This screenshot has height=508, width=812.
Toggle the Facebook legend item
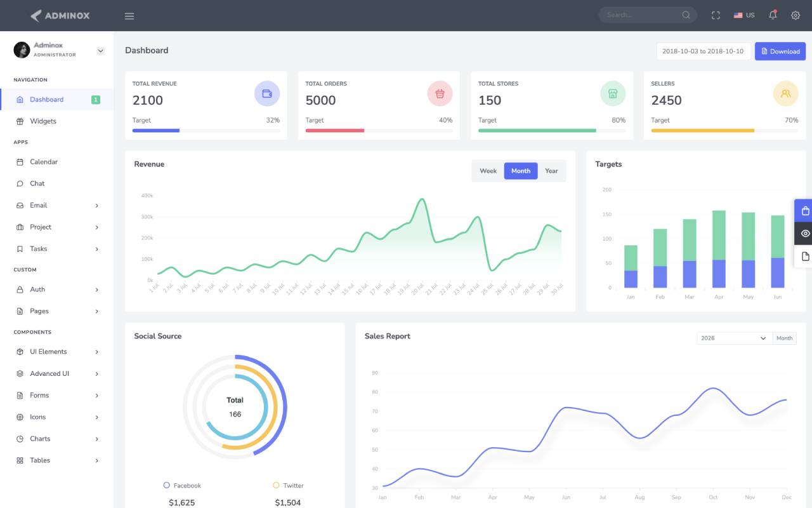(182, 485)
